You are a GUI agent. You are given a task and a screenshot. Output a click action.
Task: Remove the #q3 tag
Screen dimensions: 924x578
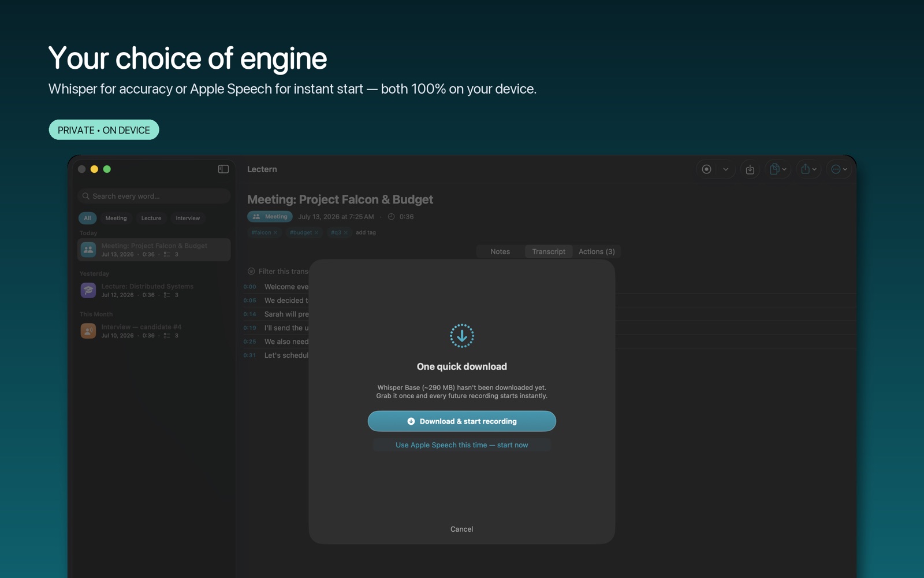tap(346, 232)
